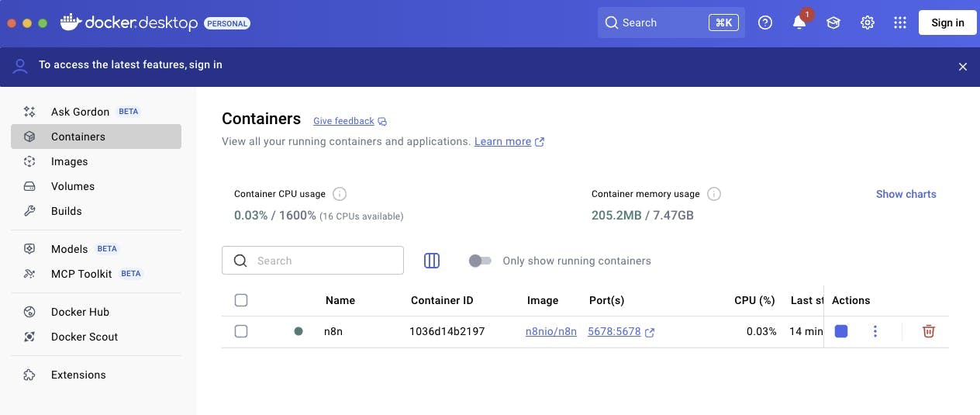
Task: Click the external-link icon beside Learn more
Action: (x=540, y=142)
